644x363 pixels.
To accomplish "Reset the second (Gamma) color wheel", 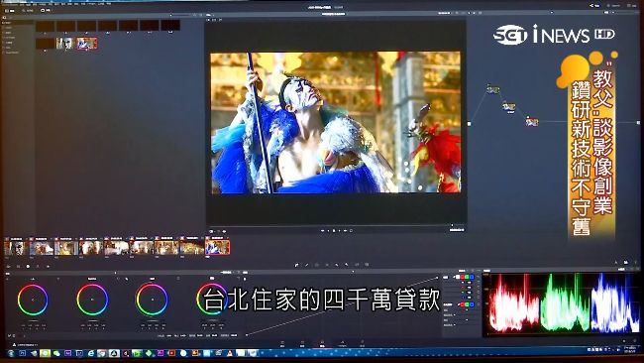I will [118, 279].
